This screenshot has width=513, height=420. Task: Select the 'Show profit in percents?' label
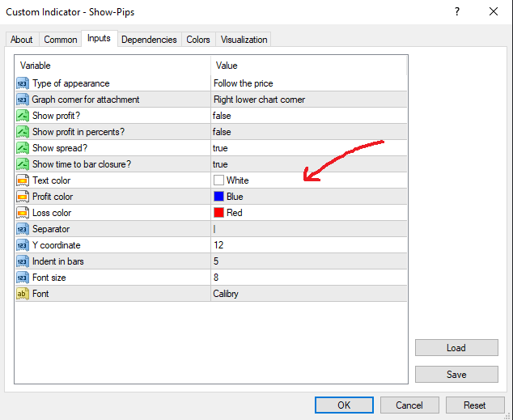click(x=78, y=132)
